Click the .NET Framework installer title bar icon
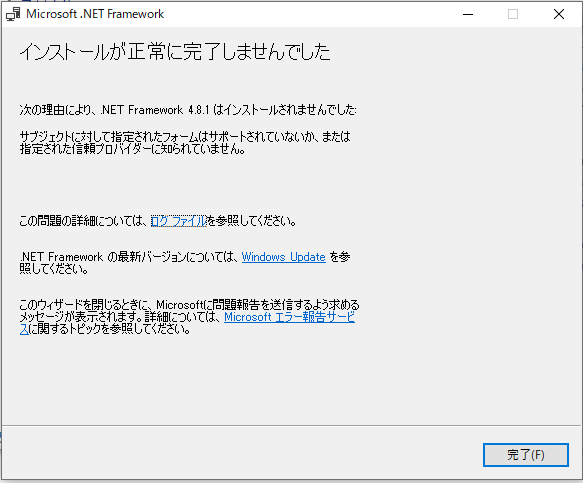This screenshot has height=483, width=583. click(x=13, y=14)
